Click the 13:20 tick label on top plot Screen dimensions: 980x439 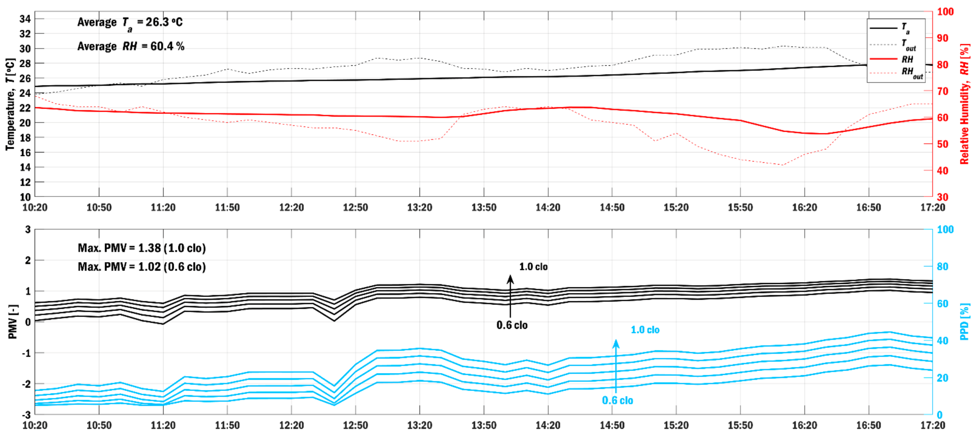pos(420,208)
